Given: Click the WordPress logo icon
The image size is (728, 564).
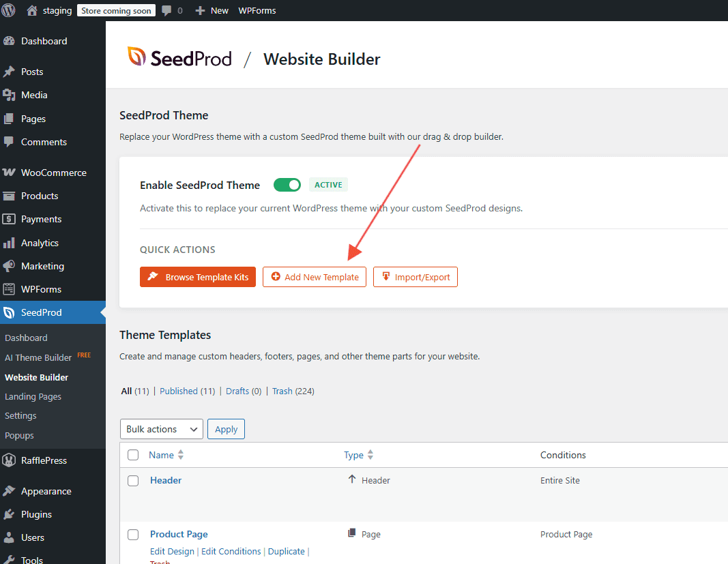Looking at the screenshot, I should pyautogui.click(x=9, y=10).
